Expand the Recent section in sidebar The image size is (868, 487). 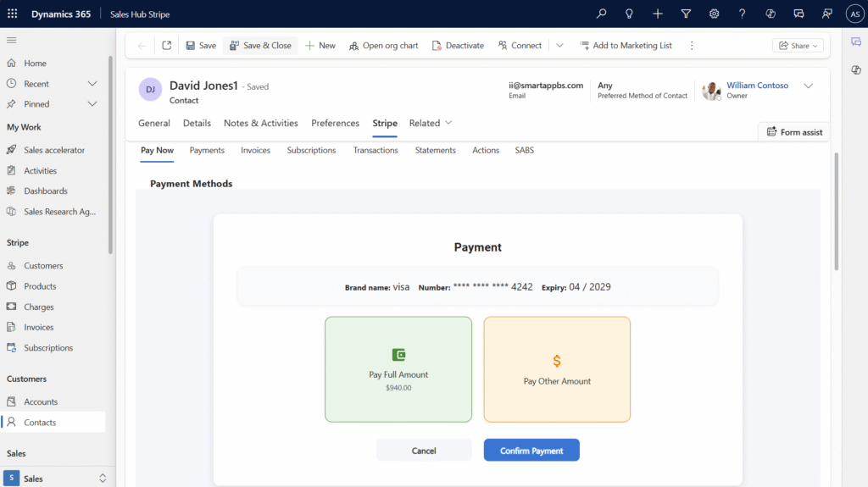(92, 84)
